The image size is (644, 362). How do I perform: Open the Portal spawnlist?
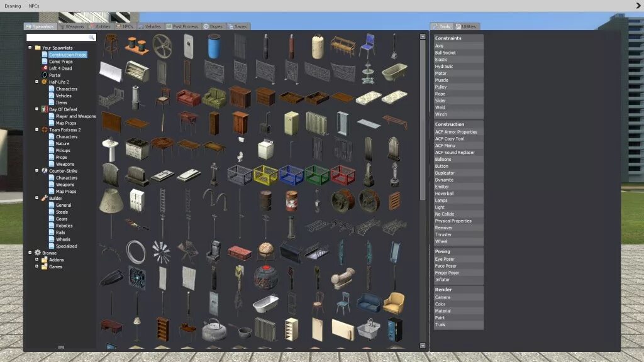55,75
